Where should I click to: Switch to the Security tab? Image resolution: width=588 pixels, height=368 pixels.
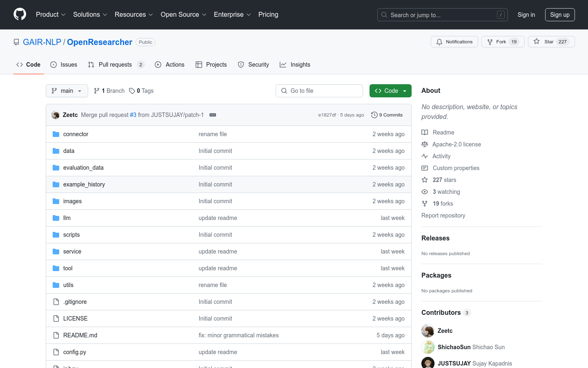tap(253, 65)
